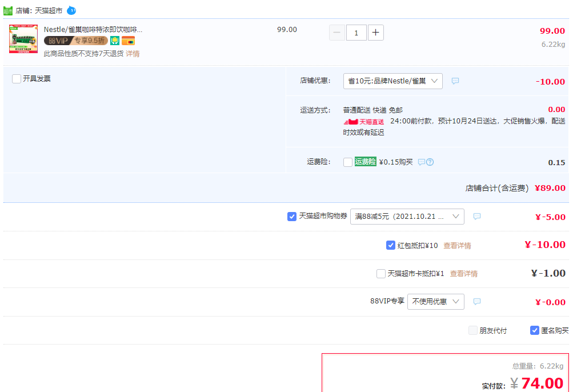This screenshot has width=573, height=392.
Task: Click the Tmall supermarket green store icon
Action: [8, 11]
